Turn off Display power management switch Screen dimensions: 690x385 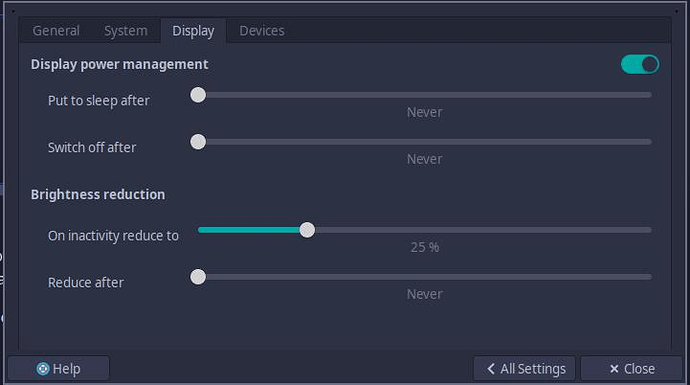640,64
